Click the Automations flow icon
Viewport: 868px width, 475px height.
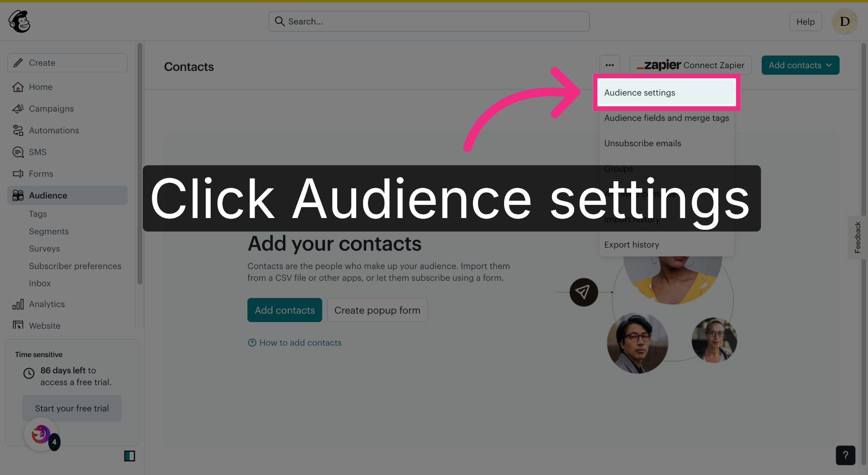[18, 130]
